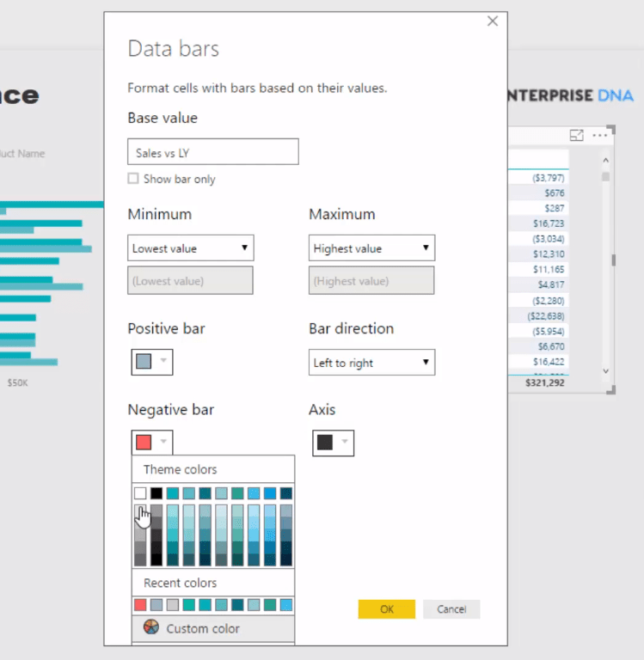
Task: Pick black in the theme colors row
Action: tap(156, 493)
